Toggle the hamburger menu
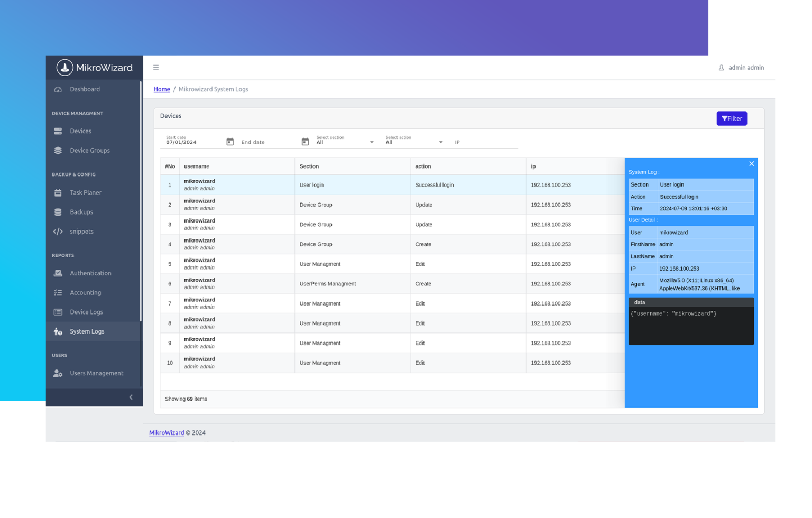The image size is (812, 518). click(156, 68)
